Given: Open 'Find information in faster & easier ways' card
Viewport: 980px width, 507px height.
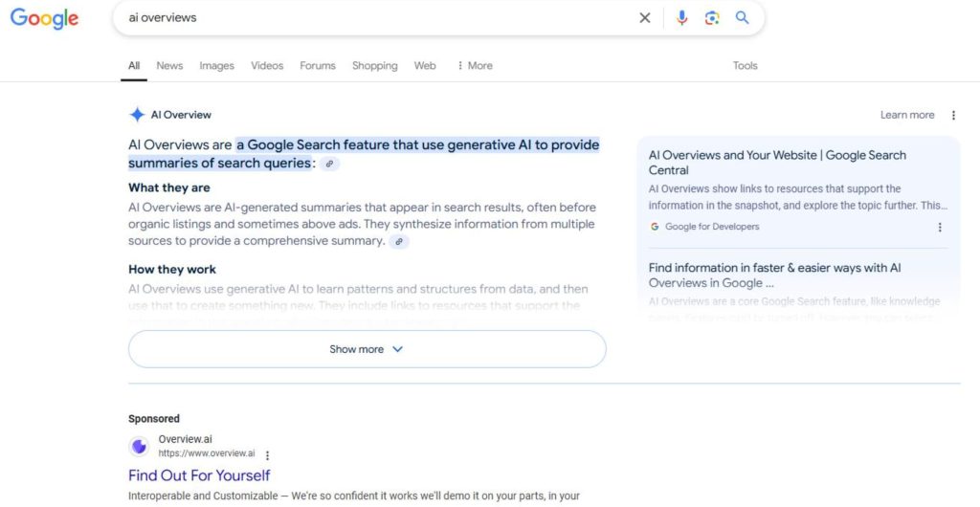Looking at the screenshot, I should coord(774,276).
